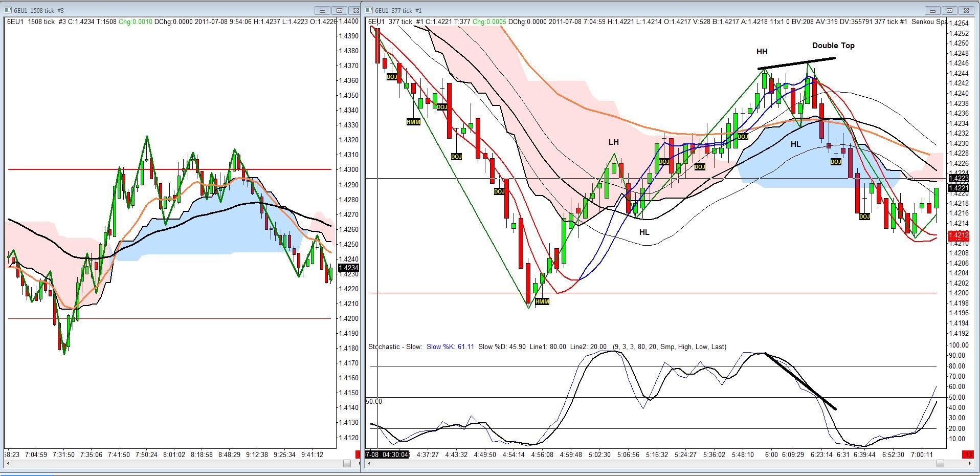Image resolution: width=980 pixels, height=476 pixels.
Task: Click the "7:31:50" time axis label
Action: pos(63,455)
